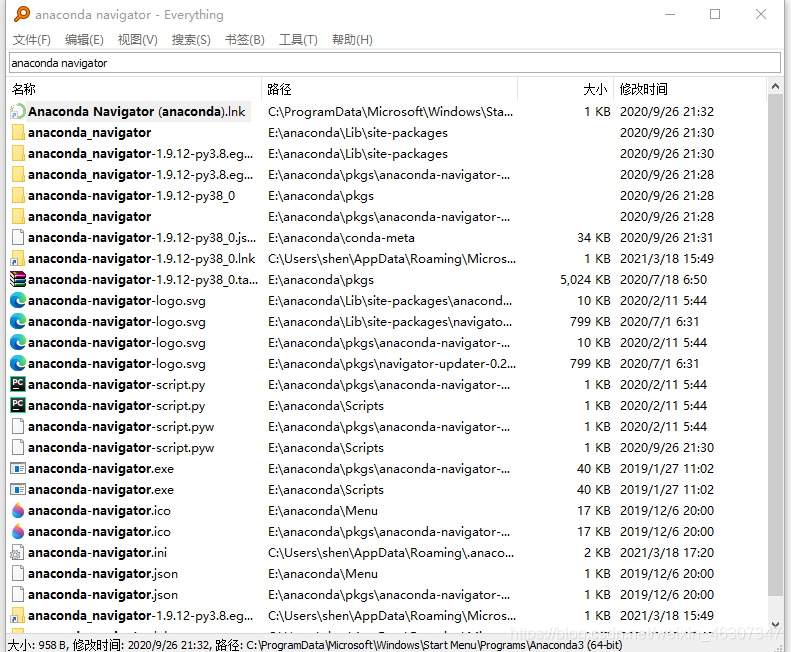Click icon of anaconda-navigator.ico in the pkgs path
Image resolution: width=791 pixels, height=652 pixels.
coord(18,531)
